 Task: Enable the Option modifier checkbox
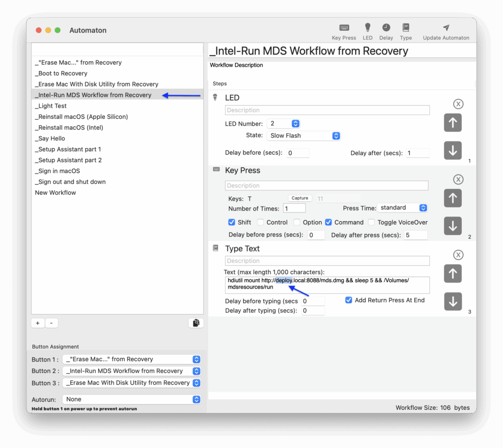tap(297, 222)
